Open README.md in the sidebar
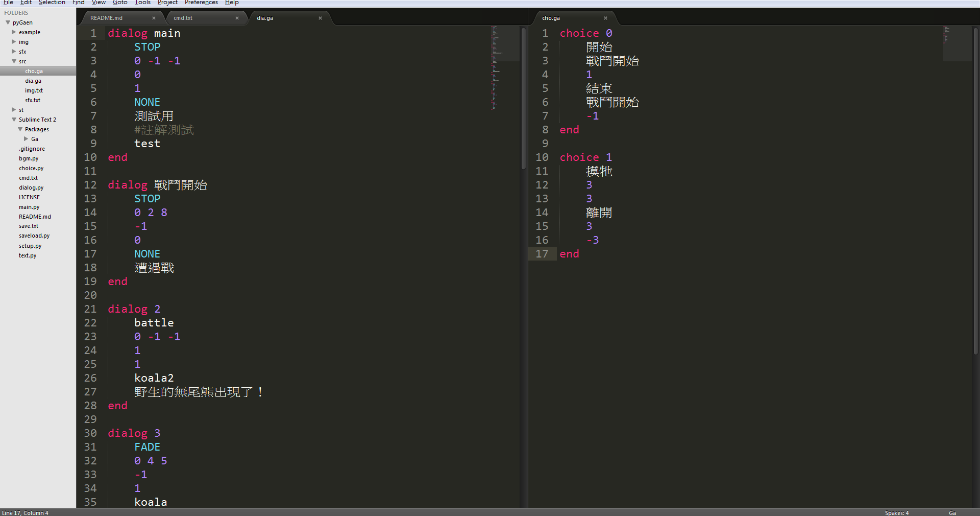This screenshot has height=516, width=980. 35,217
